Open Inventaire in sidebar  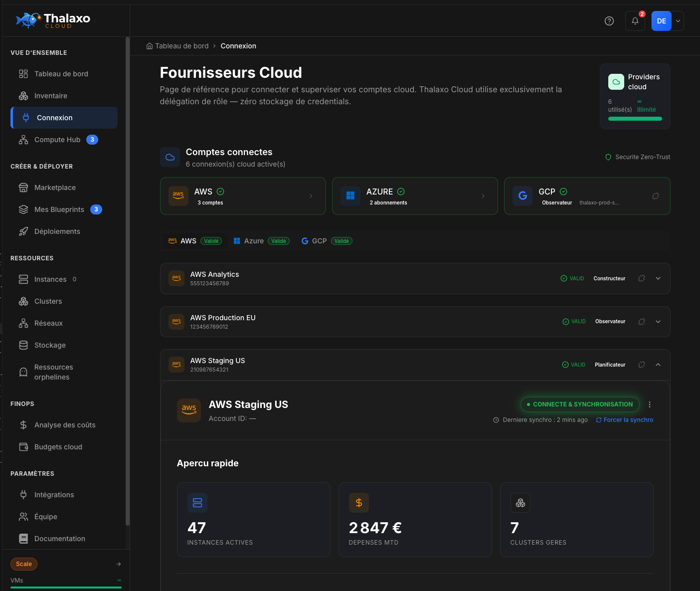pyautogui.click(x=64, y=96)
